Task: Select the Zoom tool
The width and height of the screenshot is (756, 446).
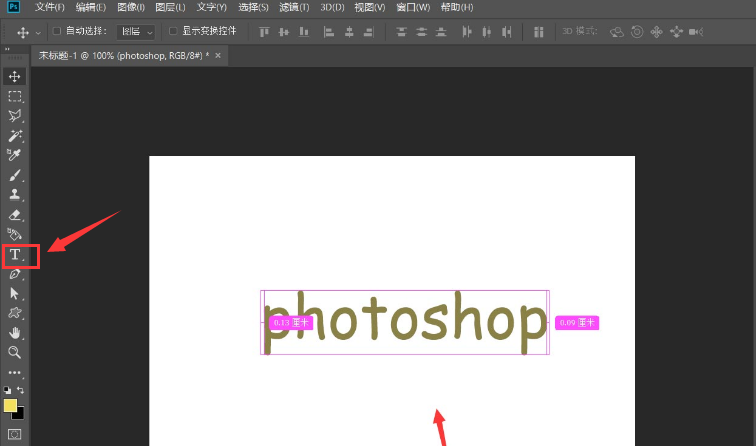Action: click(x=14, y=352)
